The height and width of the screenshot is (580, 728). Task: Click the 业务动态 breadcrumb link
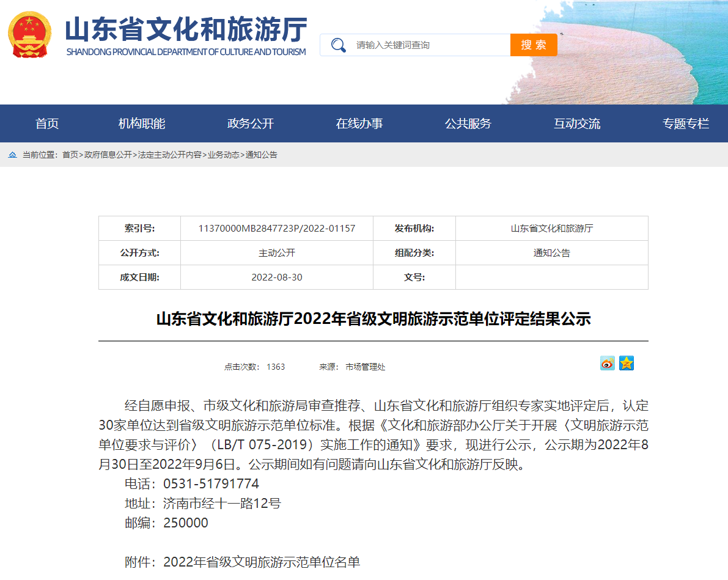pyautogui.click(x=223, y=155)
